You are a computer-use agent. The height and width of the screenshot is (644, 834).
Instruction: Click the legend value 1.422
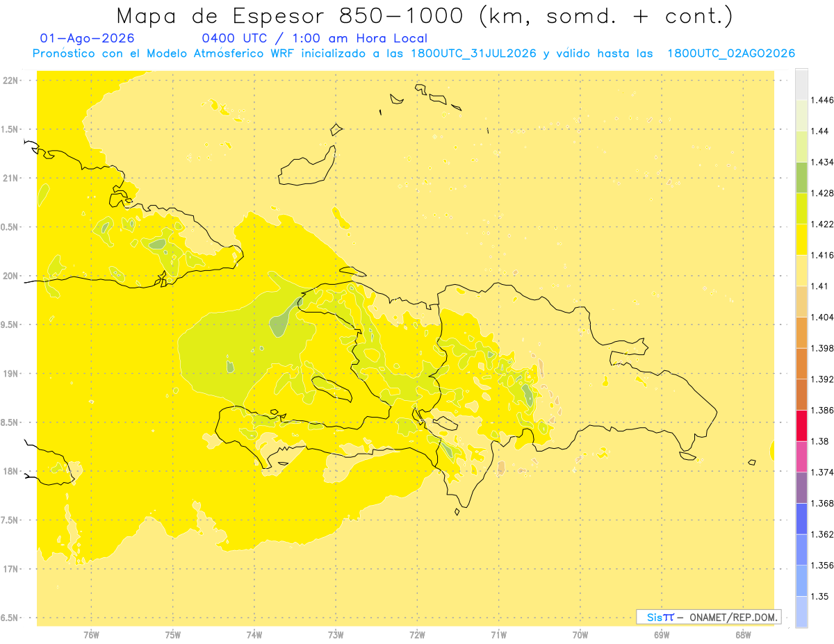824,224
